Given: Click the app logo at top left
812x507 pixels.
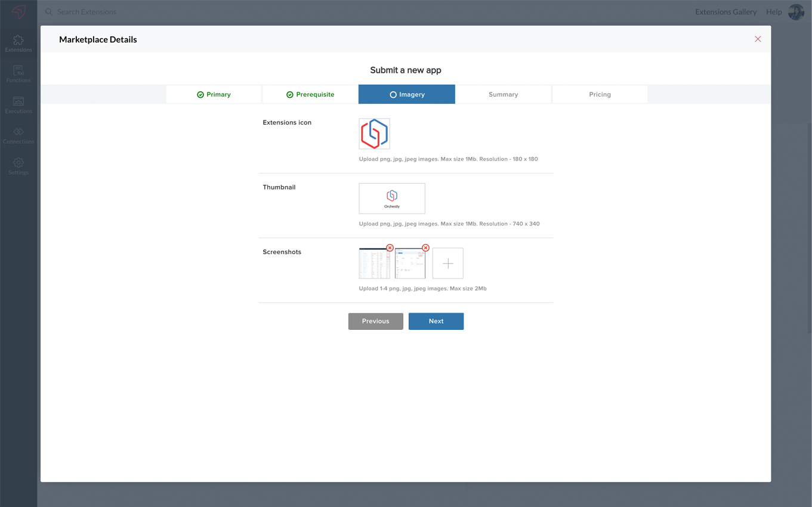Looking at the screenshot, I should [18, 11].
